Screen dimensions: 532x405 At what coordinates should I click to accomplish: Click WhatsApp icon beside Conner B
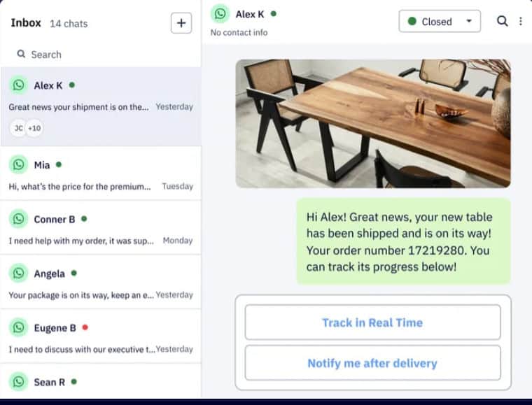coord(18,219)
